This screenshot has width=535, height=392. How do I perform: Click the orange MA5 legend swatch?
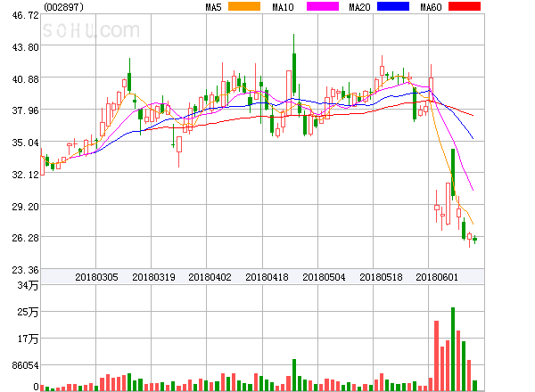click(x=244, y=6)
